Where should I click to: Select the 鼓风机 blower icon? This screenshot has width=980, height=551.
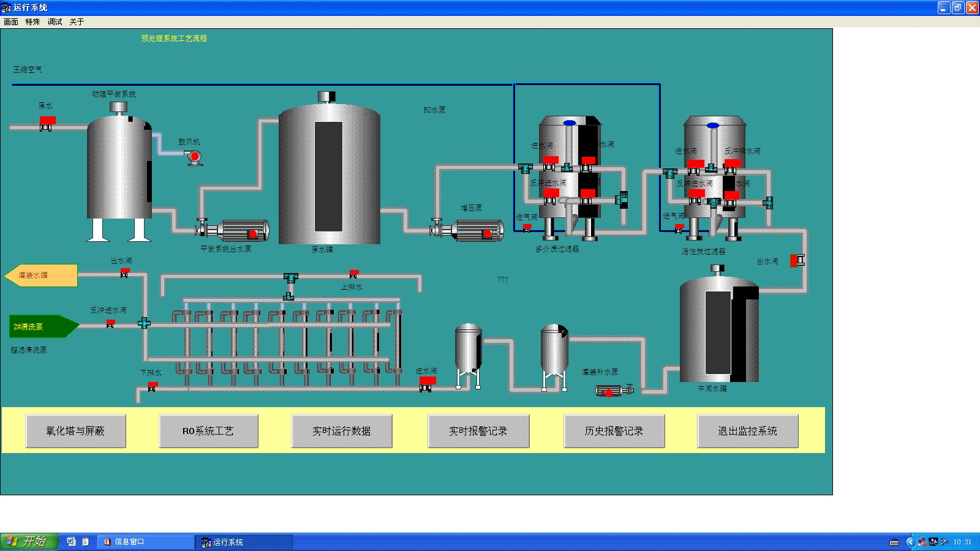coord(194,157)
